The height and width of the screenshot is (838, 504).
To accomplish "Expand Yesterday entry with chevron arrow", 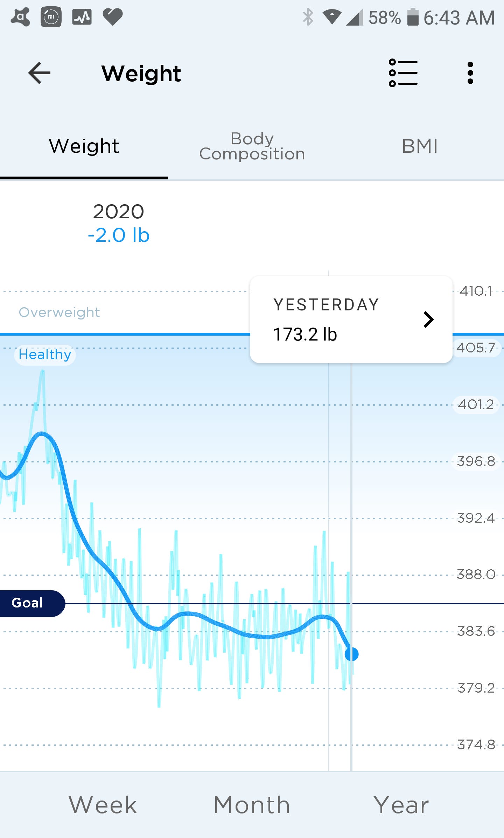I will pyautogui.click(x=428, y=319).
